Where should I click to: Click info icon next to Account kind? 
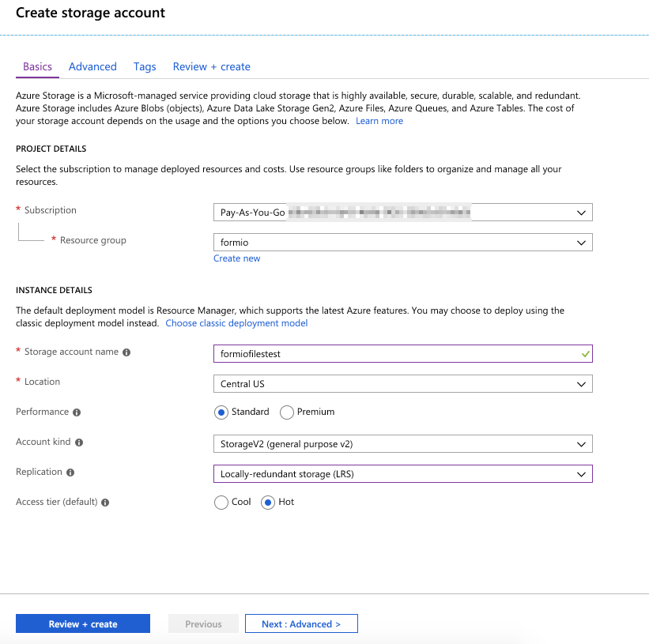(79, 443)
